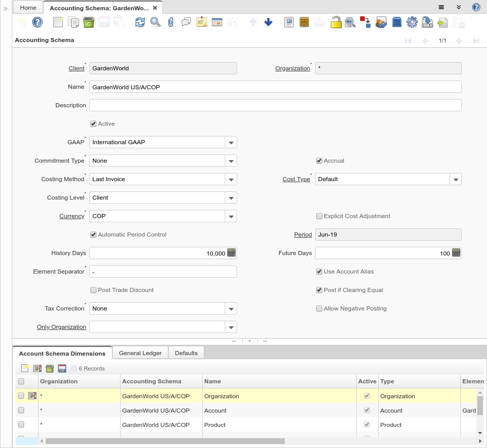Image resolution: width=487 pixels, height=448 pixels.
Task: Toggle Automatic Period Control checkbox
Action: coord(93,235)
